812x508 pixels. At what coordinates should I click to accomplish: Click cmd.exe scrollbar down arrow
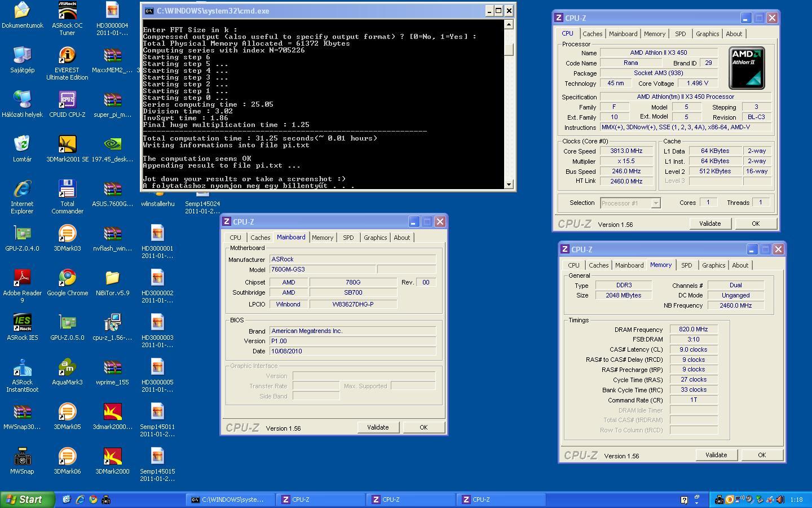pyautogui.click(x=509, y=185)
